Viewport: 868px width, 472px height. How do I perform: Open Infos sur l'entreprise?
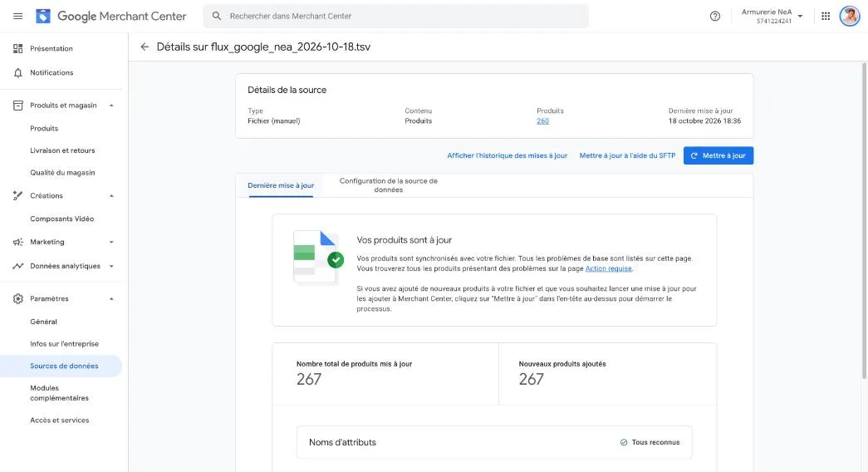click(64, 344)
